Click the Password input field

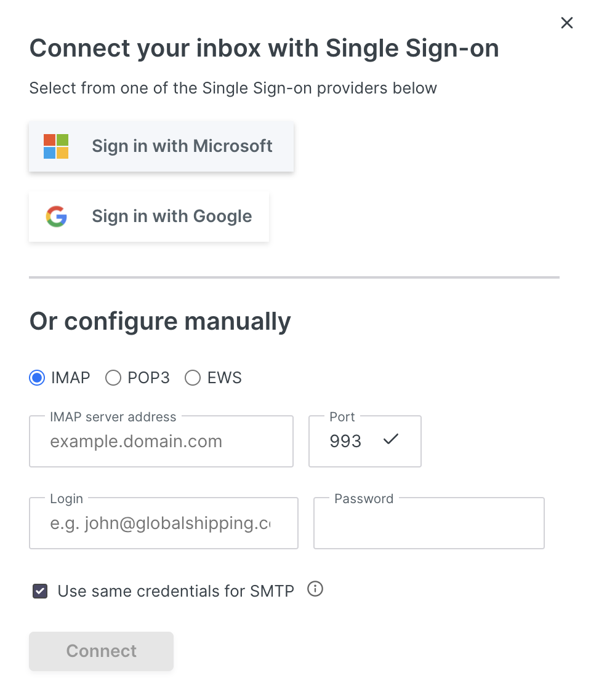(x=428, y=523)
